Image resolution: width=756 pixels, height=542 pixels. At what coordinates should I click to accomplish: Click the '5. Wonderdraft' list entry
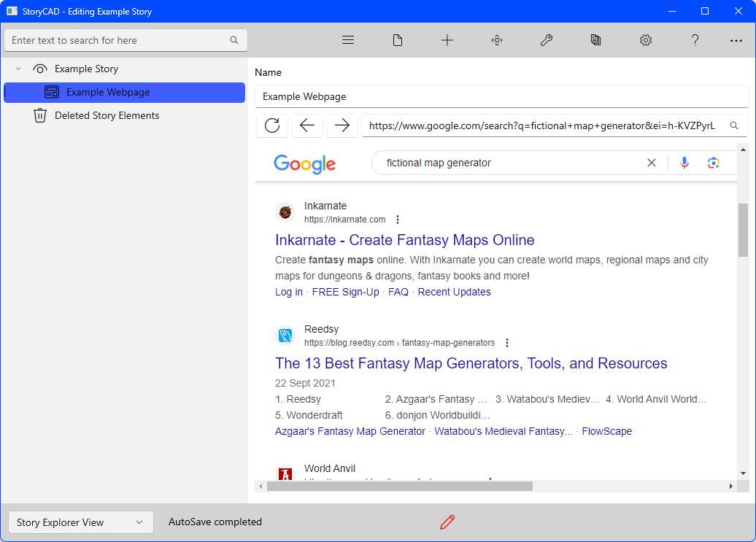(x=309, y=415)
